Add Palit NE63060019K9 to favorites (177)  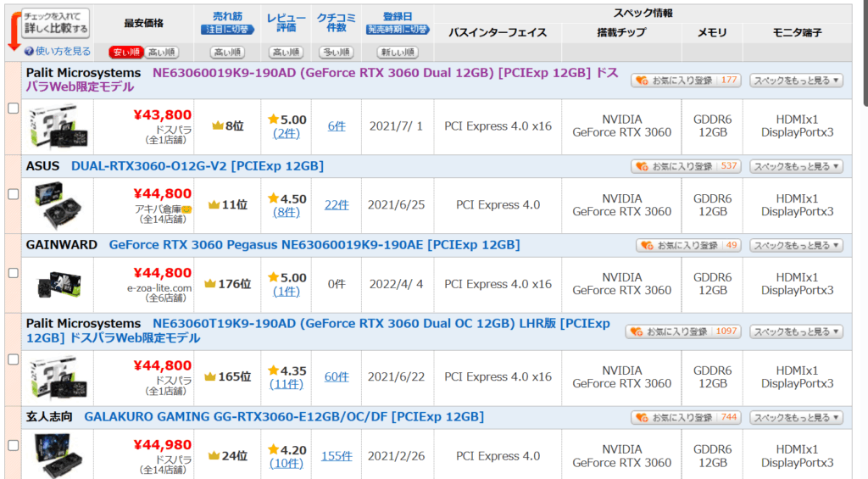[686, 81]
